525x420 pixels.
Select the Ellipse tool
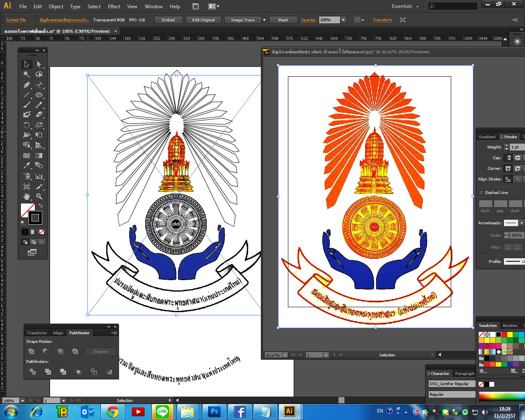[39, 95]
